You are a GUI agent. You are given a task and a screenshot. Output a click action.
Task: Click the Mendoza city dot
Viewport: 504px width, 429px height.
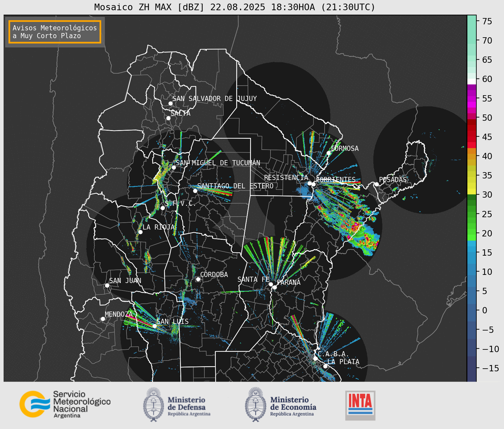click(x=103, y=319)
